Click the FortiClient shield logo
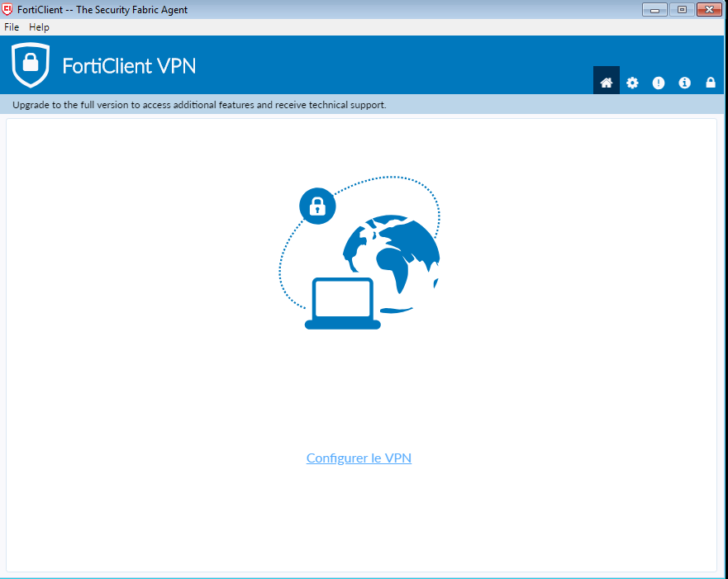This screenshot has height=579, width=728. pyautogui.click(x=31, y=65)
